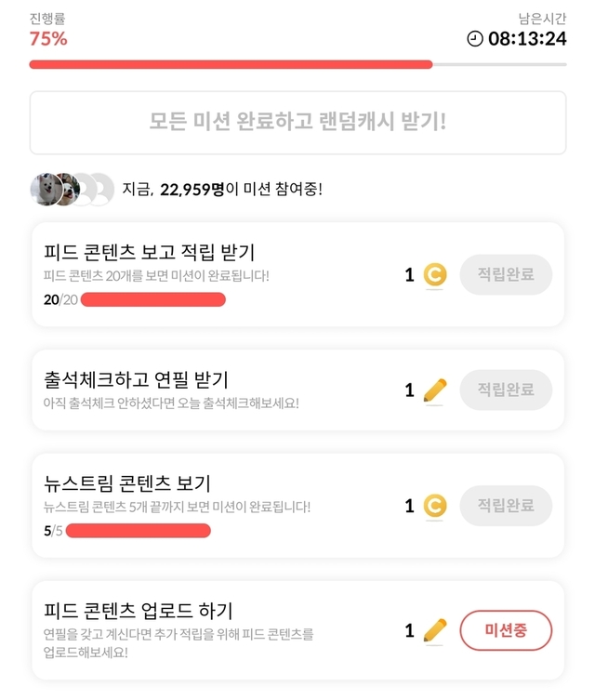The image size is (595, 700).
Task: Tap the 22,959명 participants count text
Action: coord(192,190)
